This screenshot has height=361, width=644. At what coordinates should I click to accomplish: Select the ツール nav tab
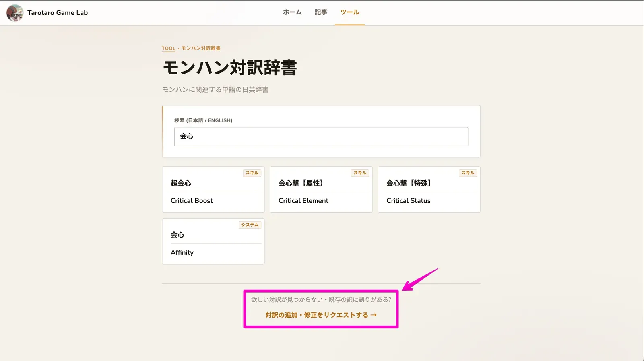350,12
